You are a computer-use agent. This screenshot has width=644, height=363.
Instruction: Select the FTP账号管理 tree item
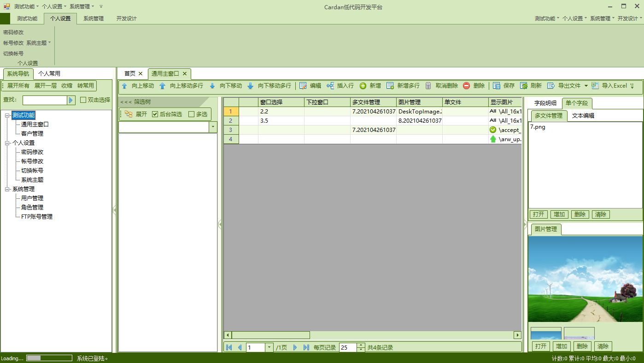tap(37, 217)
